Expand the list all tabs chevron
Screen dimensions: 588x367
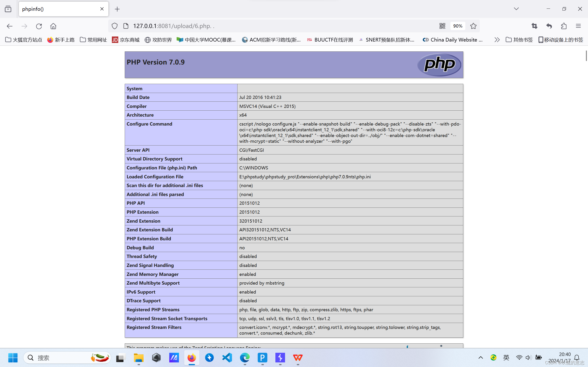[x=516, y=9]
